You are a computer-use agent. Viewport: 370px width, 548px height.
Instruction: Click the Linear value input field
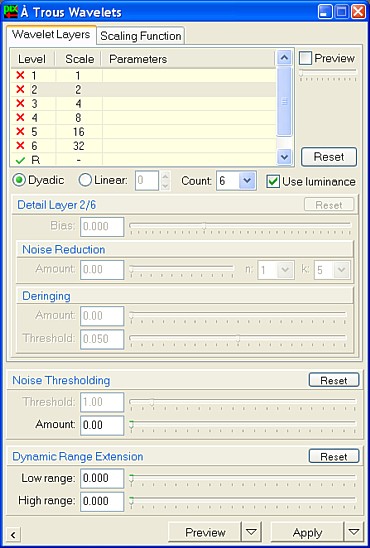coord(147,181)
